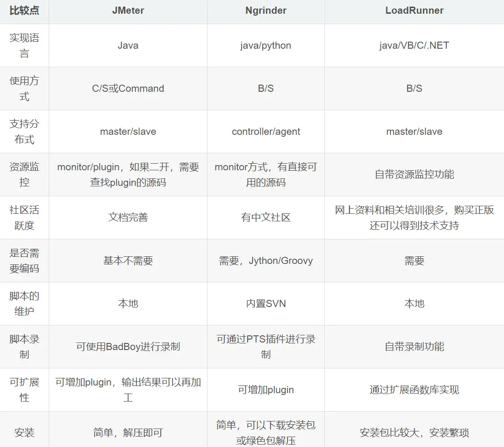
Task: Select the 可扩展性 row label
Action: [x=24, y=390]
